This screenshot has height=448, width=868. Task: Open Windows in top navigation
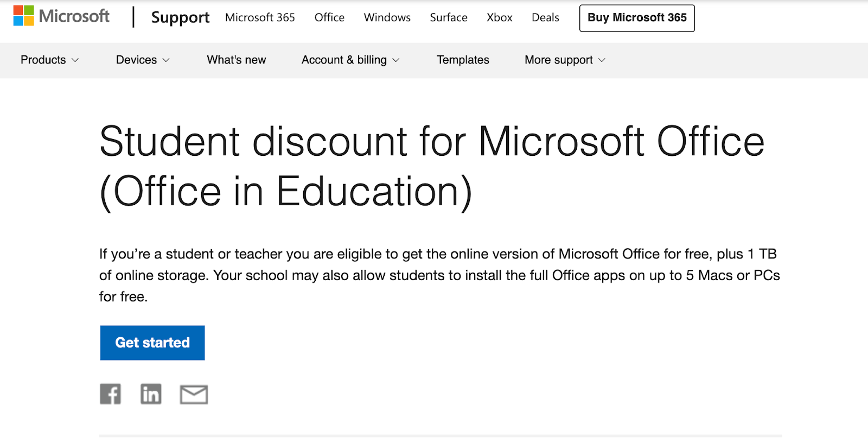pyautogui.click(x=387, y=17)
